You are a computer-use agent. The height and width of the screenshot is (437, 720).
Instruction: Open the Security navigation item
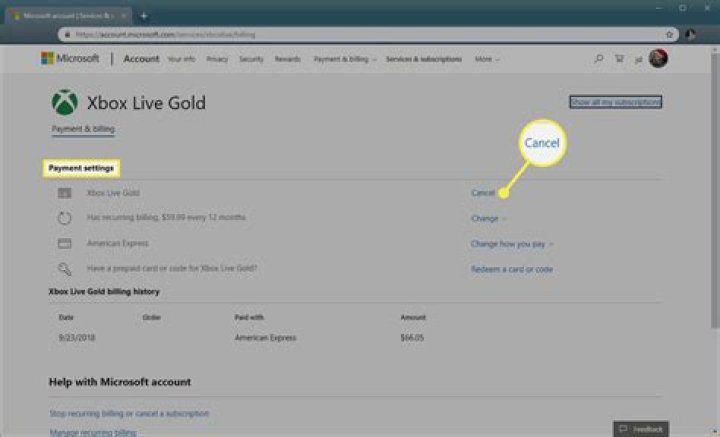(251, 59)
